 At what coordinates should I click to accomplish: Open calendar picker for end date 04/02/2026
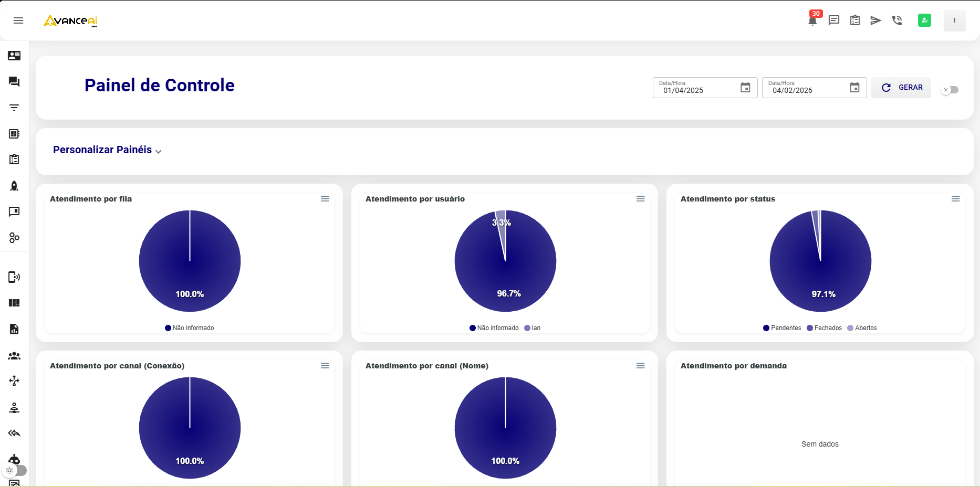coord(854,88)
